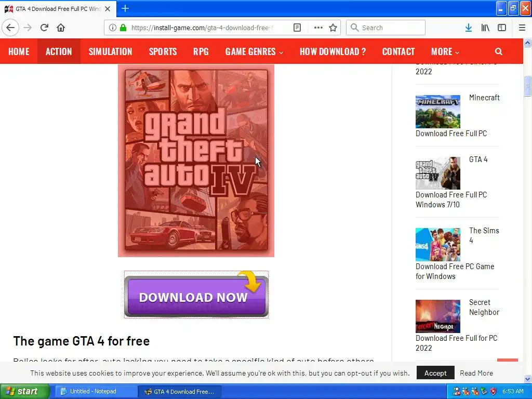Toggle reader view icon in address bar
Viewport: 532px width, 399px height.
297,28
